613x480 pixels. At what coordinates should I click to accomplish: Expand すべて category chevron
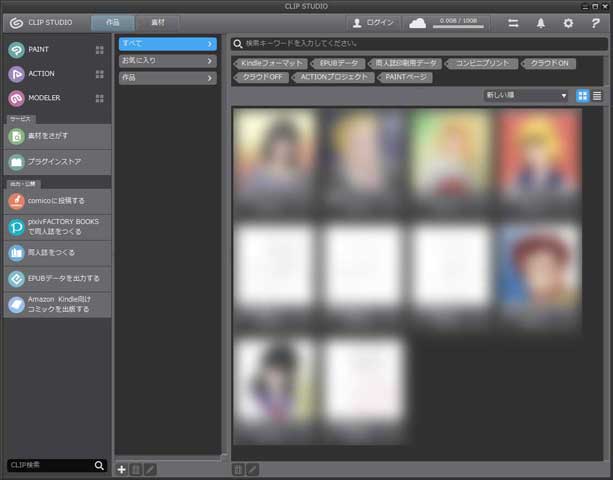[210, 44]
